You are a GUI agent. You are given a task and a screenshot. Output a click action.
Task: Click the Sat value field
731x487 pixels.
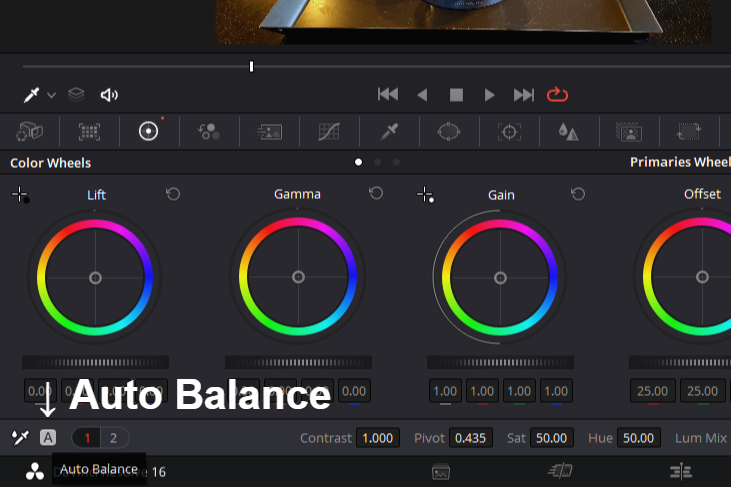pos(552,438)
